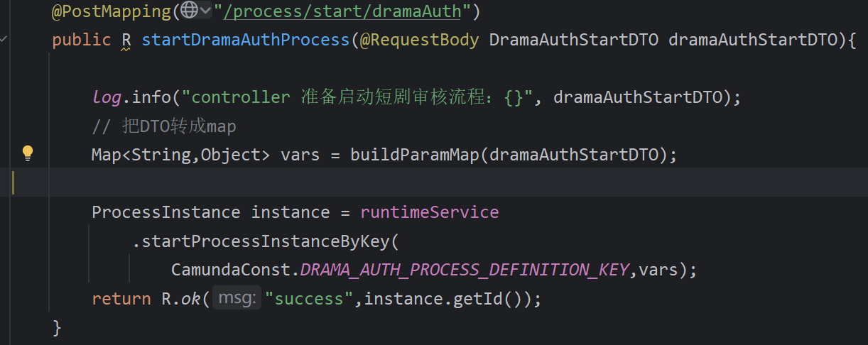Screen dimensions: 868x345
Task: Click the "success" string literal
Action: click(309, 299)
